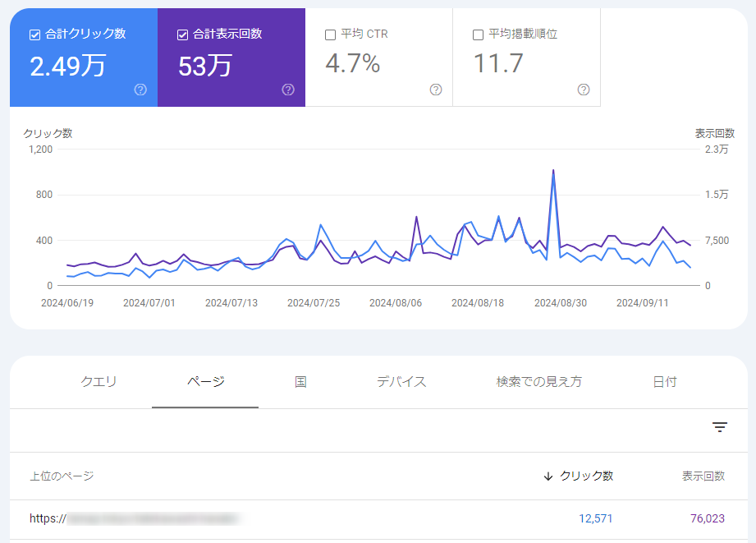
Task: Select the ページ tab
Action: pos(205,382)
